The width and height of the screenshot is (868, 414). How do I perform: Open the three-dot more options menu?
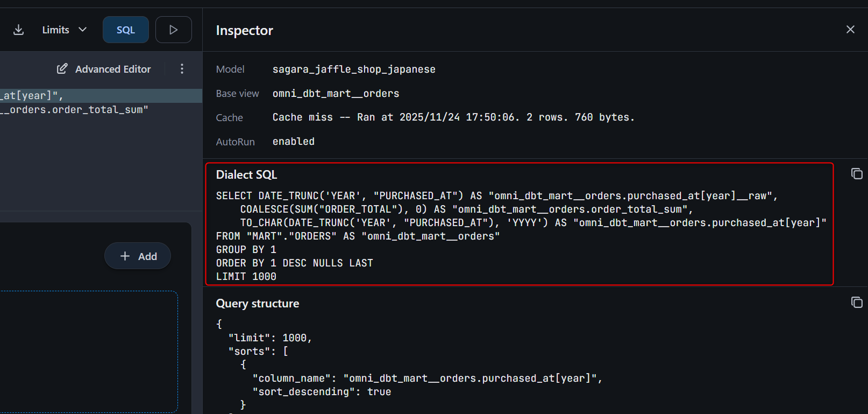[x=182, y=69]
